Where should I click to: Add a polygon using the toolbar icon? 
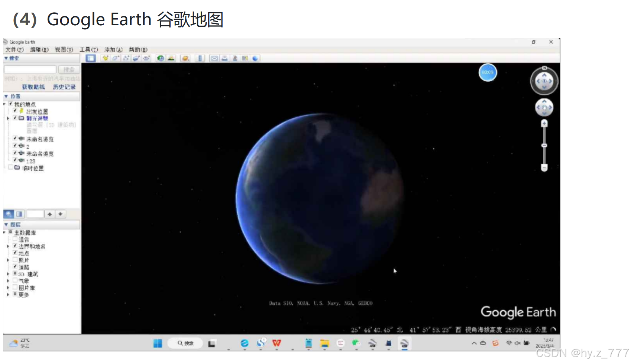pos(116,58)
